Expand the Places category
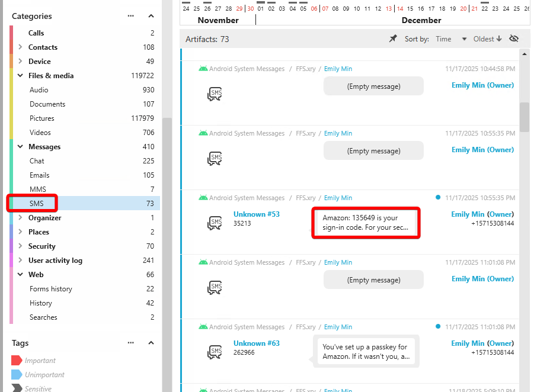 pos(20,232)
